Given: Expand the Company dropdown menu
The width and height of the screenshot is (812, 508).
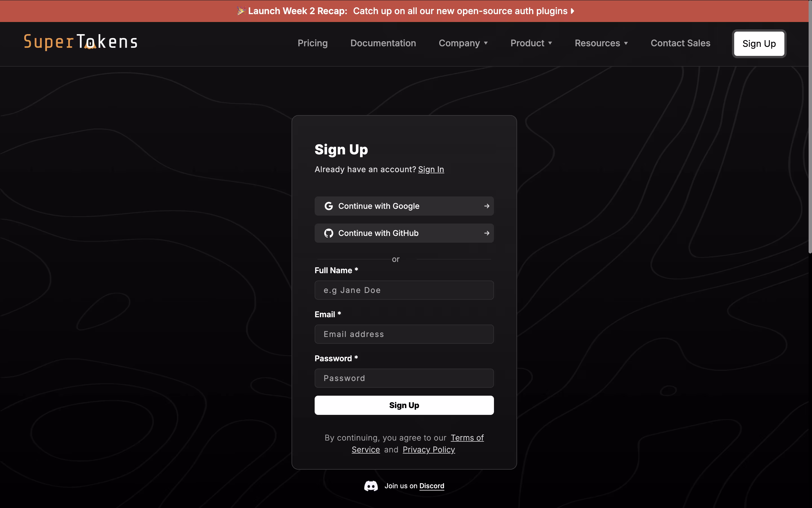Looking at the screenshot, I should [463, 43].
